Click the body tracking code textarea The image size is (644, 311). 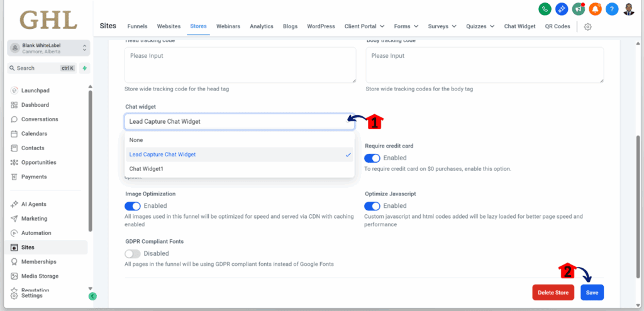485,65
